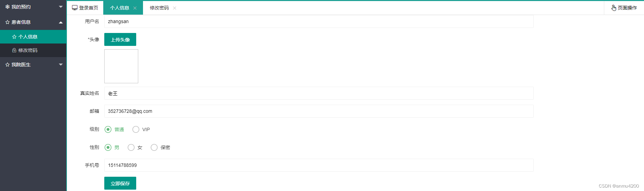Viewport: 644px width, 191px height.
Task: Click the 邮箱 input field
Action: pyautogui.click(x=319, y=111)
